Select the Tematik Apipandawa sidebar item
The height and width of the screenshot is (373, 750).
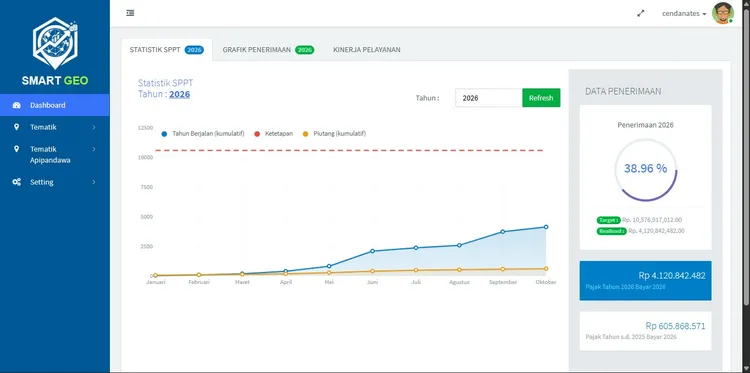pyautogui.click(x=55, y=154)
